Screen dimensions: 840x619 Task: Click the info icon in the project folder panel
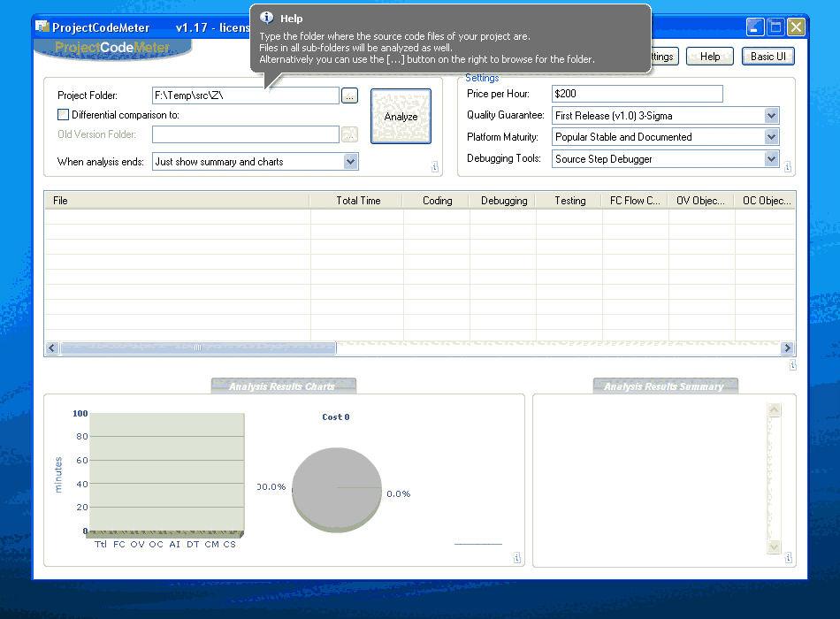point(435,166)
